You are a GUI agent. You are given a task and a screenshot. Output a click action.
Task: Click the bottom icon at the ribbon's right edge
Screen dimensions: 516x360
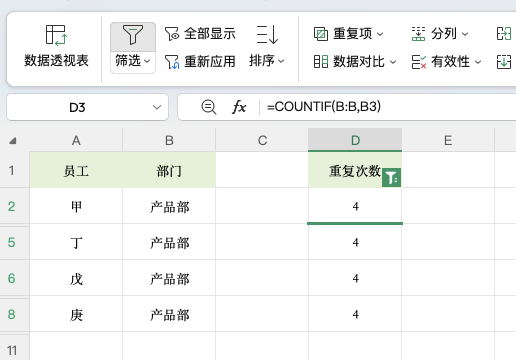(504, 62)
